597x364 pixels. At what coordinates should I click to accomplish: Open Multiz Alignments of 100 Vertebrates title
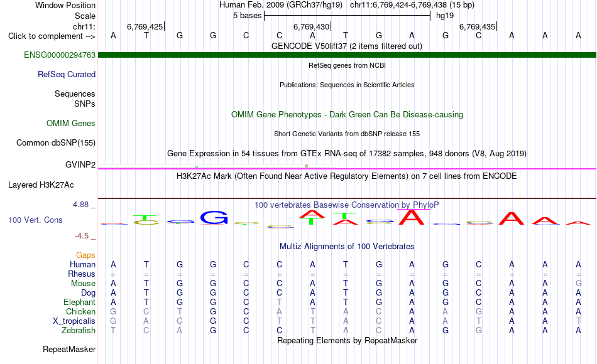(347, 247)
